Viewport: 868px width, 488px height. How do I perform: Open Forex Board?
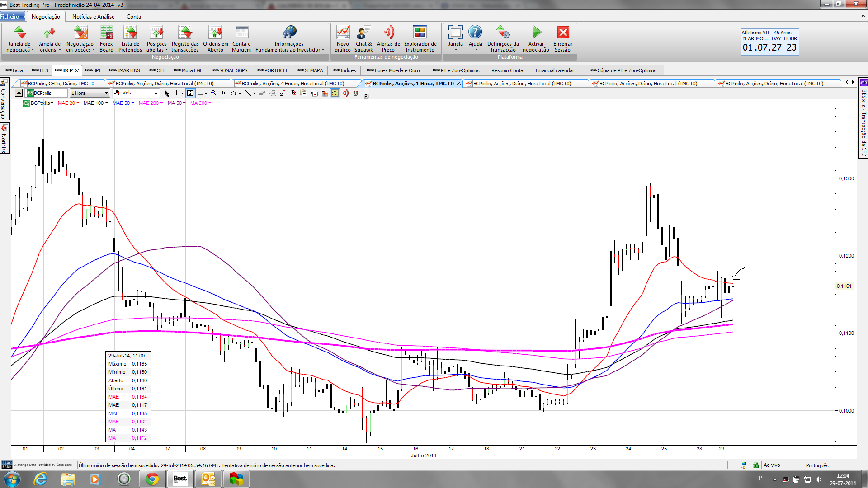click(107, 38)
